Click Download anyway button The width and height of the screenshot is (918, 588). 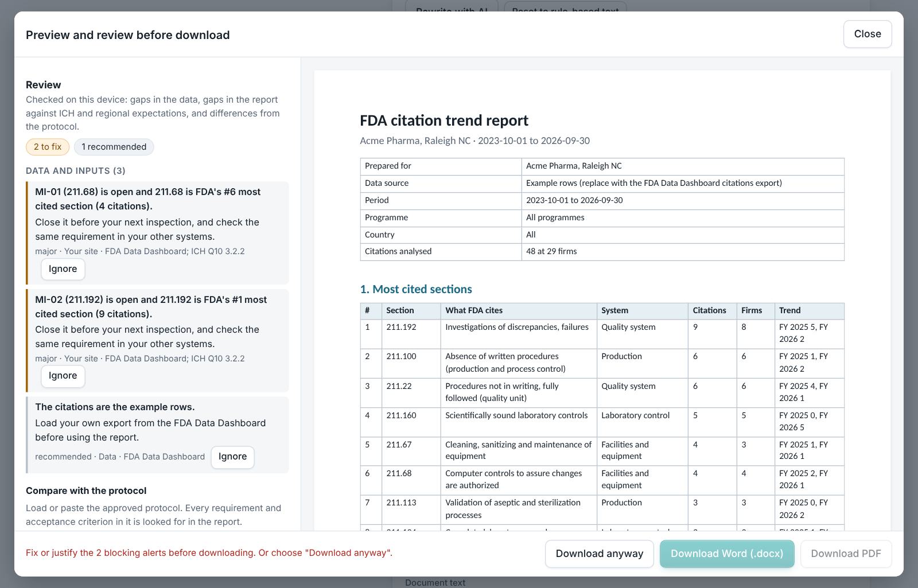(x=599, y=554)
